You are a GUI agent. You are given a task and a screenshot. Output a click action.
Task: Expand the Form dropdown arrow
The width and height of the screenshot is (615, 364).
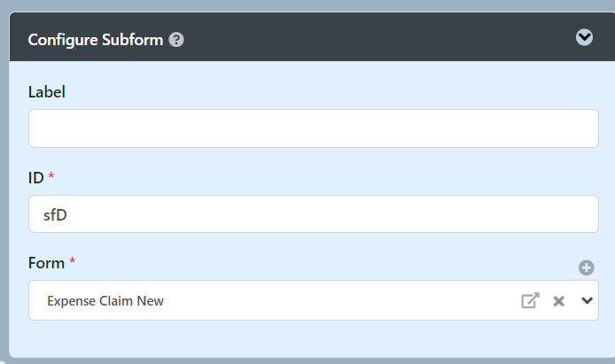pyautogui.click(x=587, y=300)
